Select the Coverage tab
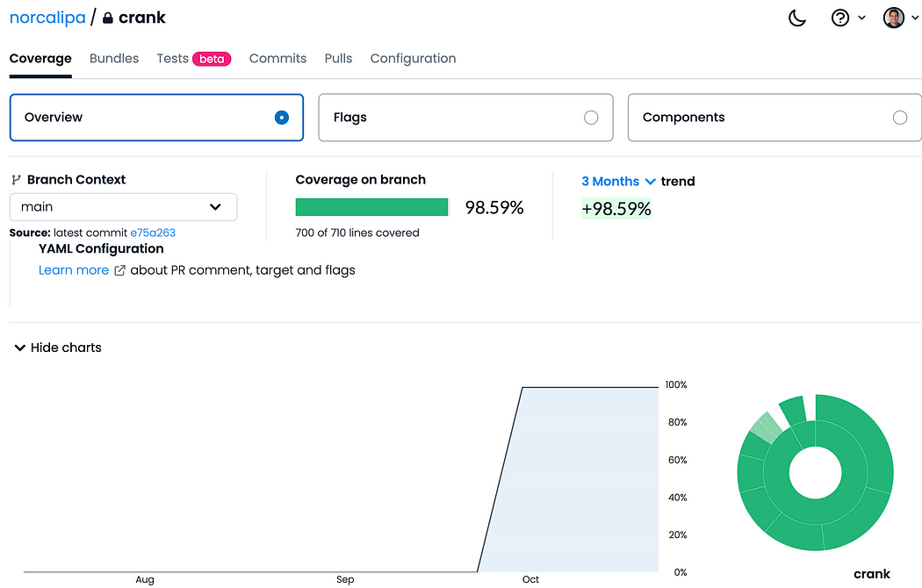922x588 pixels. [x=40, y=59]
